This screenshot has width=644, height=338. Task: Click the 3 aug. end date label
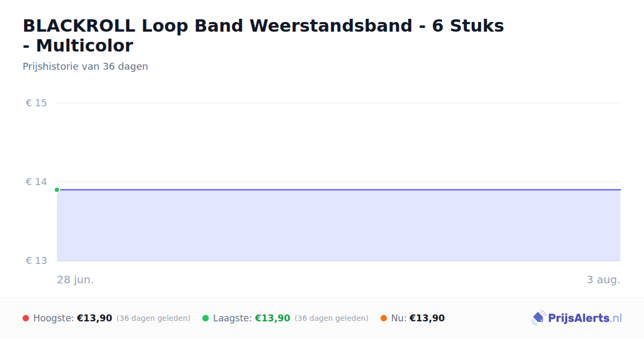point(603,280)
